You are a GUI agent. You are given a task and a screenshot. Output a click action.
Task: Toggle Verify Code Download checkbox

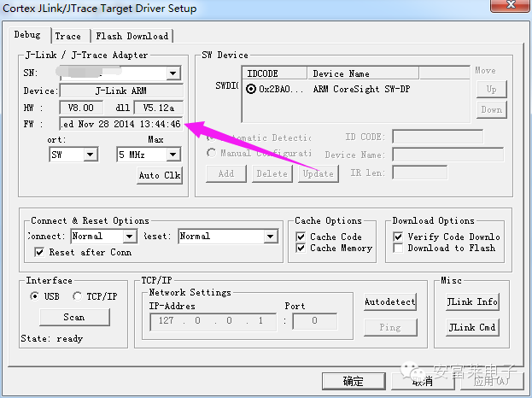[x=398, y=237]
